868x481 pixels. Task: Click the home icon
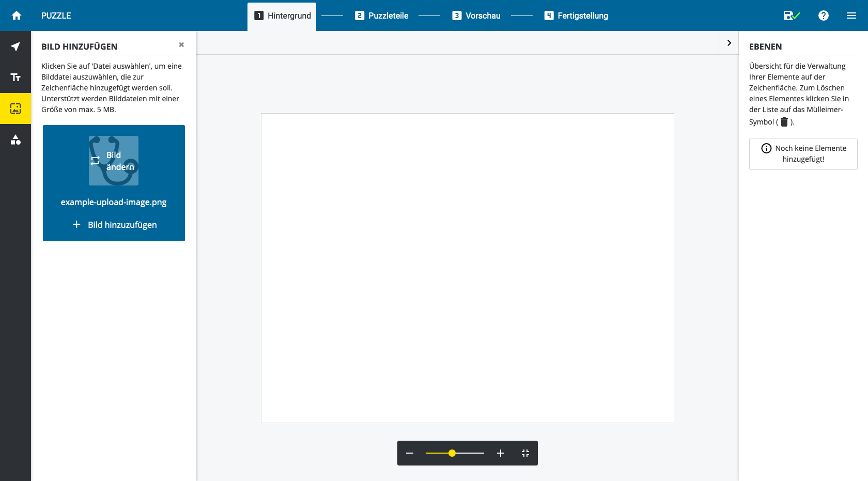[17, 15]
